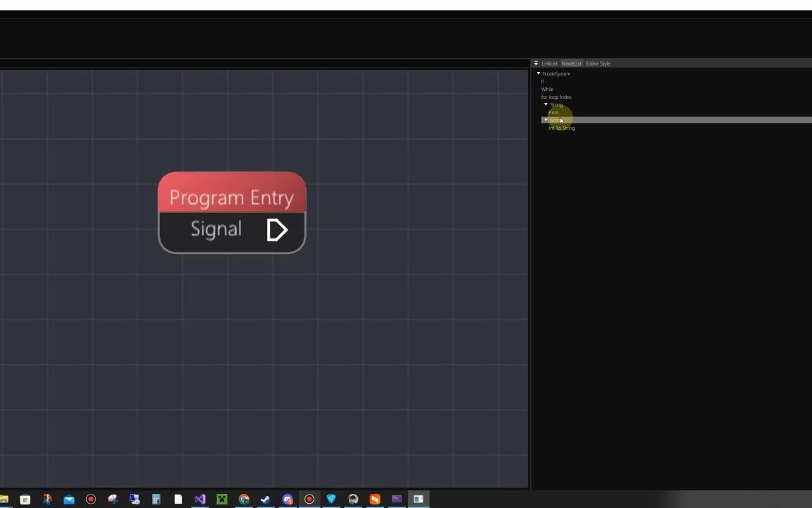This screenshot has width=812, height=508.
Task: Click the red record icon next to Discord
Action: coord(309,500)
